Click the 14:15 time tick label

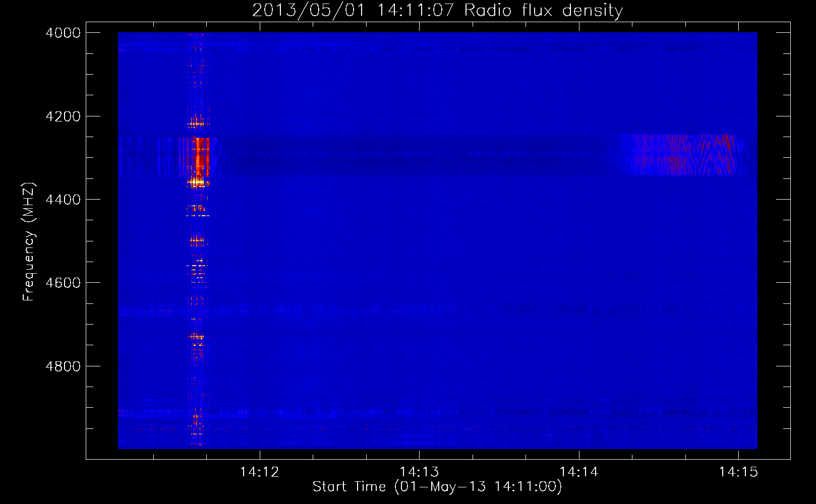(738, 472)
